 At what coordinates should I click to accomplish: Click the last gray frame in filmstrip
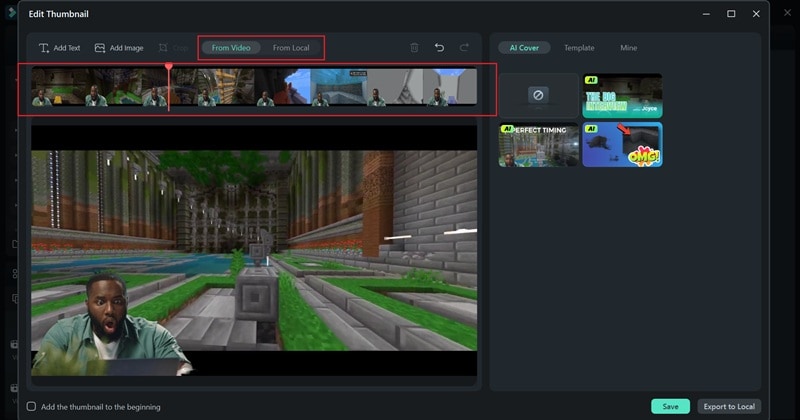[449, 87]
